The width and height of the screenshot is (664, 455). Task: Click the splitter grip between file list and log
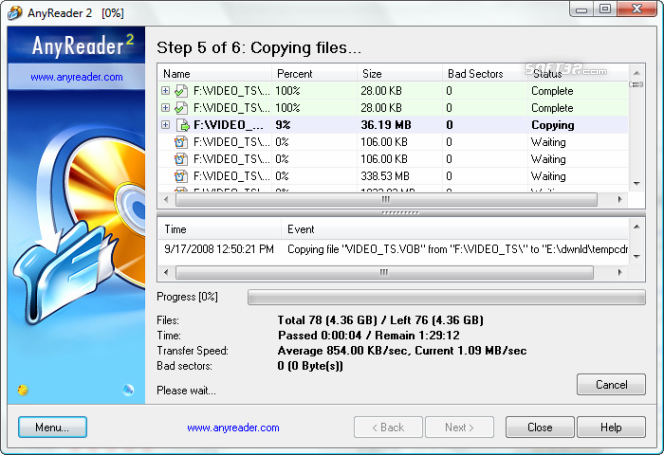[x=401, y=213]
